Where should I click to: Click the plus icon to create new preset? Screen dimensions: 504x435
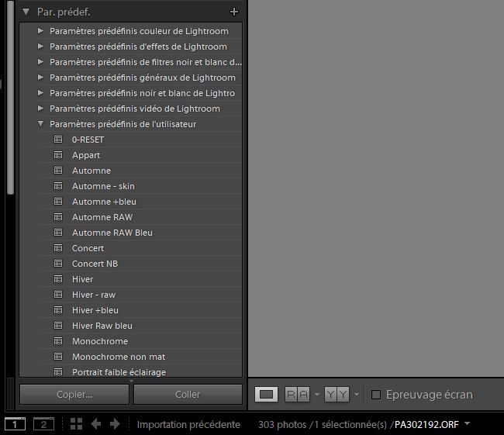pyautogui.click(x=234, y=12)
